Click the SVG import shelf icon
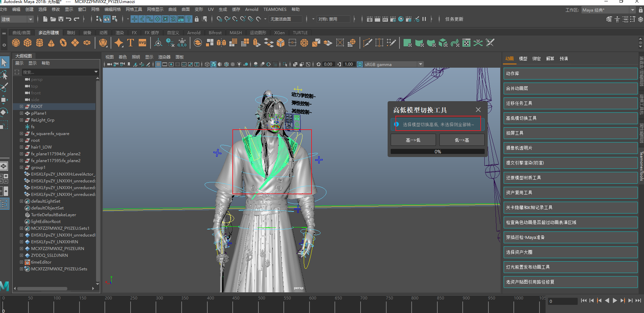Image resolution: width=644 pixels, height=313 pixels. 142,43
